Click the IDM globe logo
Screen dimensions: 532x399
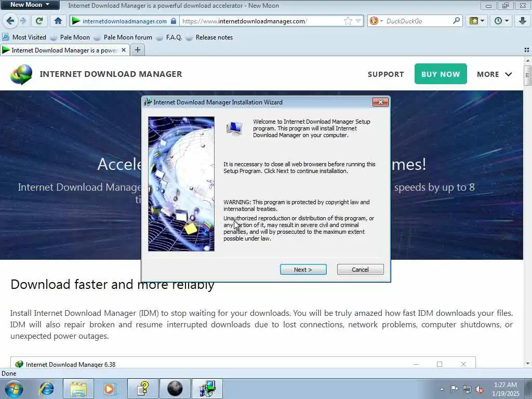(21, 74)
